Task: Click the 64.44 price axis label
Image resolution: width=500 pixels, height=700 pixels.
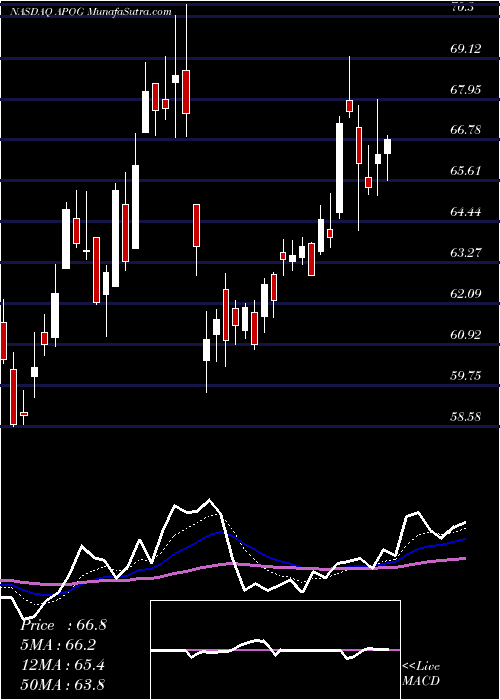Action: [x=466, y=212]
